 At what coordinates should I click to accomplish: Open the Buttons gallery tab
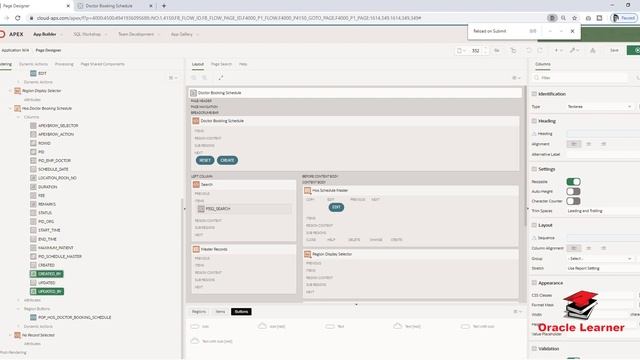coord(241,311)
